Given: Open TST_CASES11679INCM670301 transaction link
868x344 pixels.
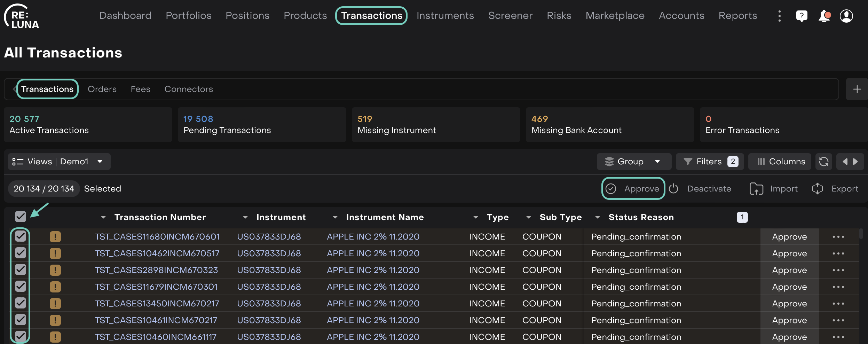Looking at the screenshot, I should [156, 287].
